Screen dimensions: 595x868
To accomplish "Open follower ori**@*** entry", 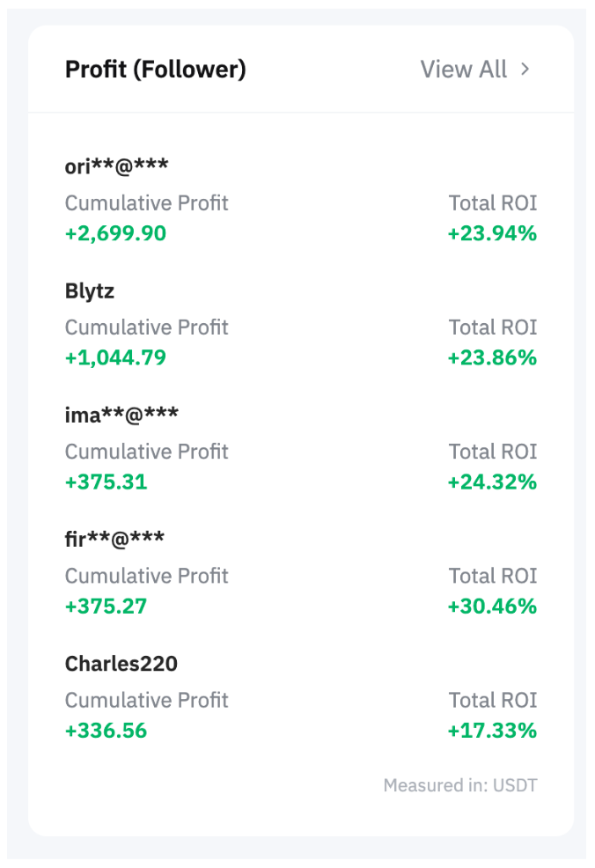I will coord(117,166).
